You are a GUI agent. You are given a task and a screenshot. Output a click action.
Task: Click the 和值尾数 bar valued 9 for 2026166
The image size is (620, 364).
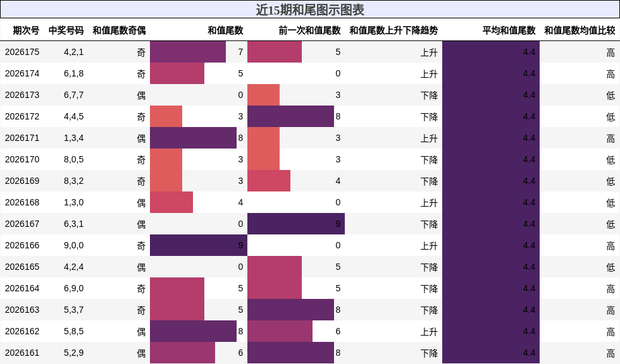point(199,245)
